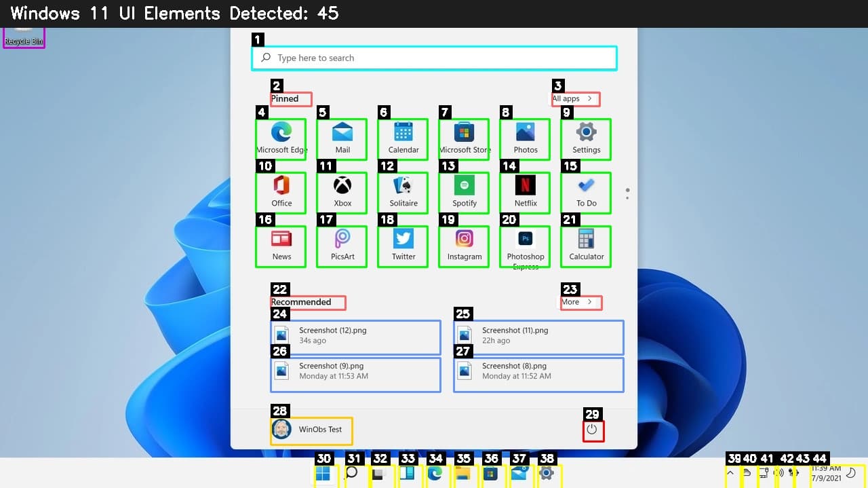The height and width of the screenshot is (488, 868).
Task: Open the Twitter pinned tile
Action: point(403,246)
